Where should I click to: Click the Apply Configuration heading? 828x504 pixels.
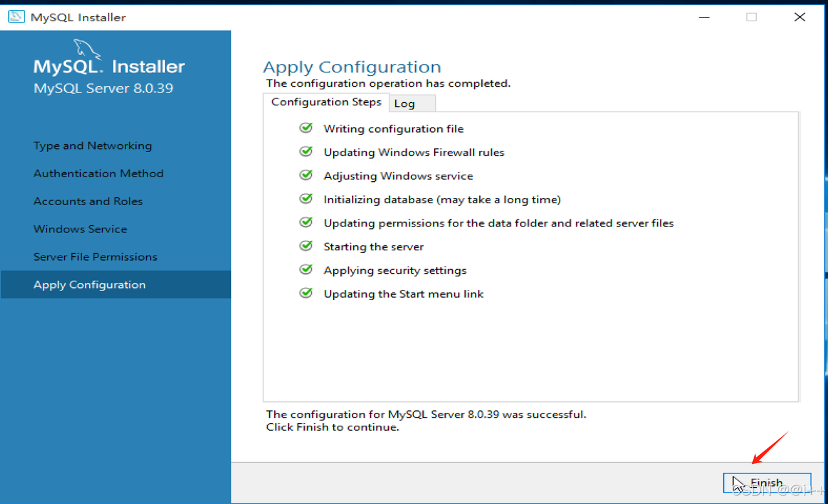click(x=352, y=67)
